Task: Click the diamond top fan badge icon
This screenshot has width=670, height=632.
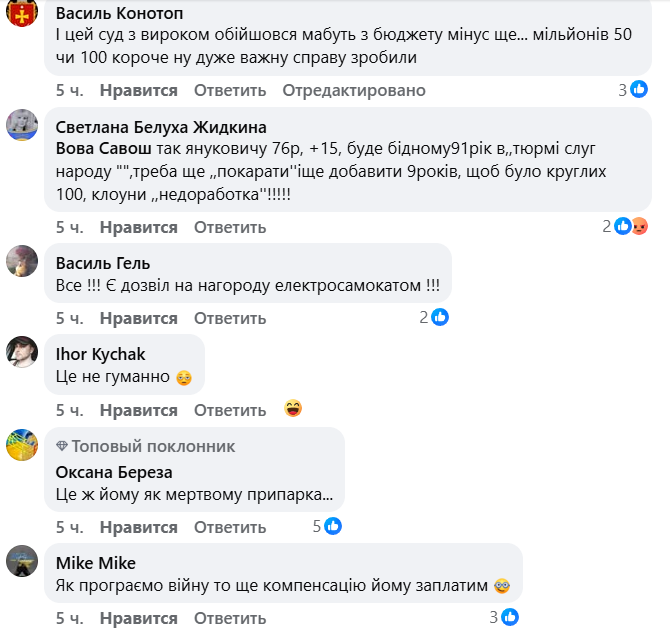Action: (x=62, y=446)
